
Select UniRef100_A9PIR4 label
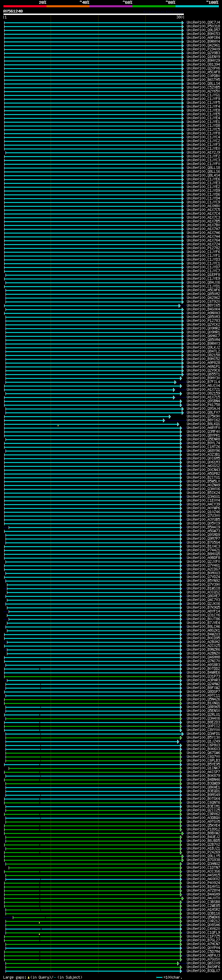pyautogui.click(x=203, y=38)
